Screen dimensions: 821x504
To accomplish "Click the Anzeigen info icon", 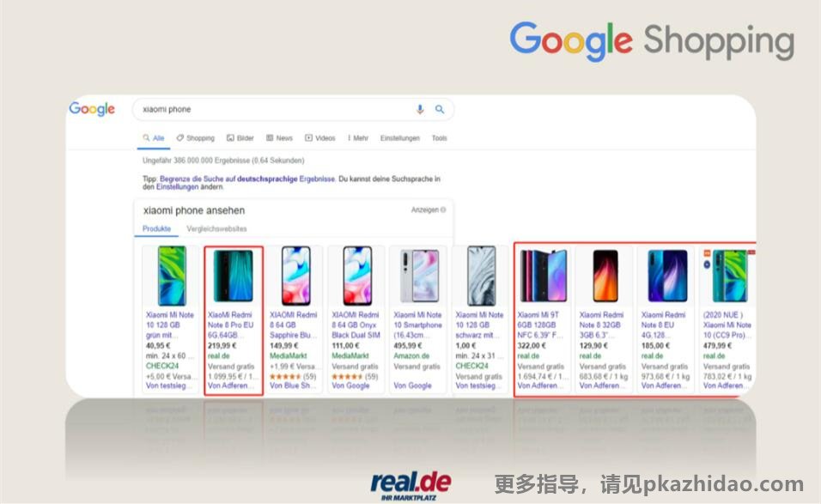I will 443,209.
